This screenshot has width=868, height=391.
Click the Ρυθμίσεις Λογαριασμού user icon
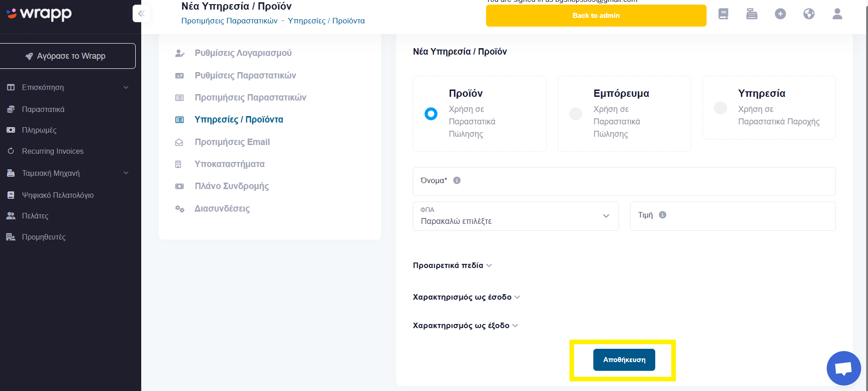(x=180, y=53)
